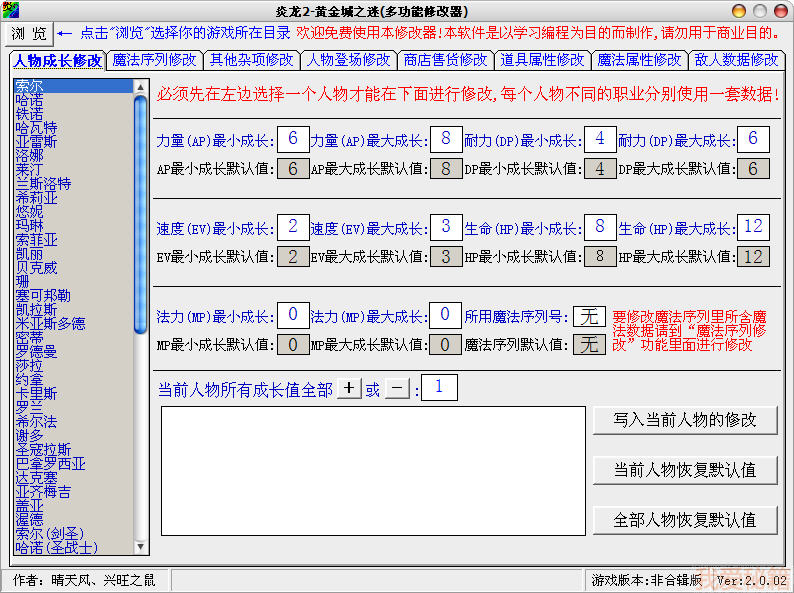This screenshot has height=593, width=794.
Task: Switch to the 魔法序列修改 tab
Action: point(154,59)
